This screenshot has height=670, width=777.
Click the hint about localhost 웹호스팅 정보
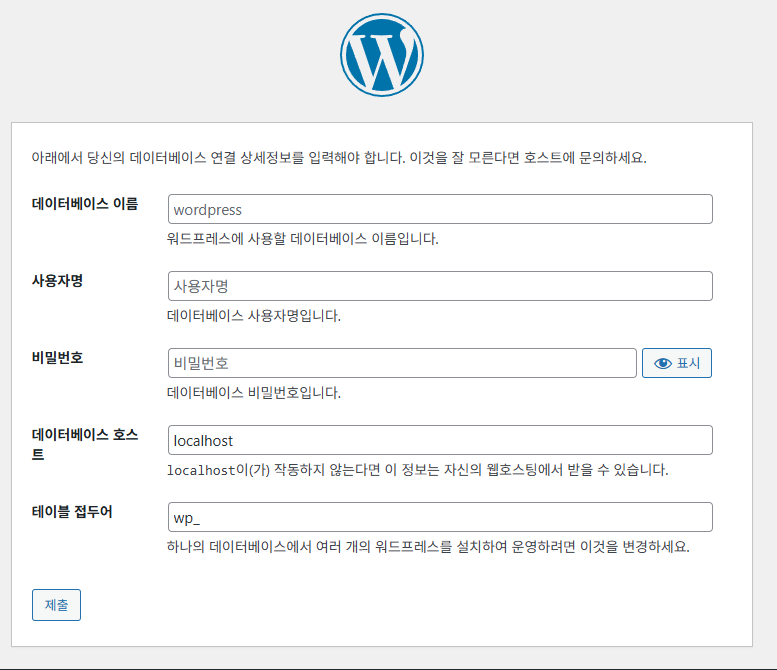pyautogui.click(x=418, y=470)
